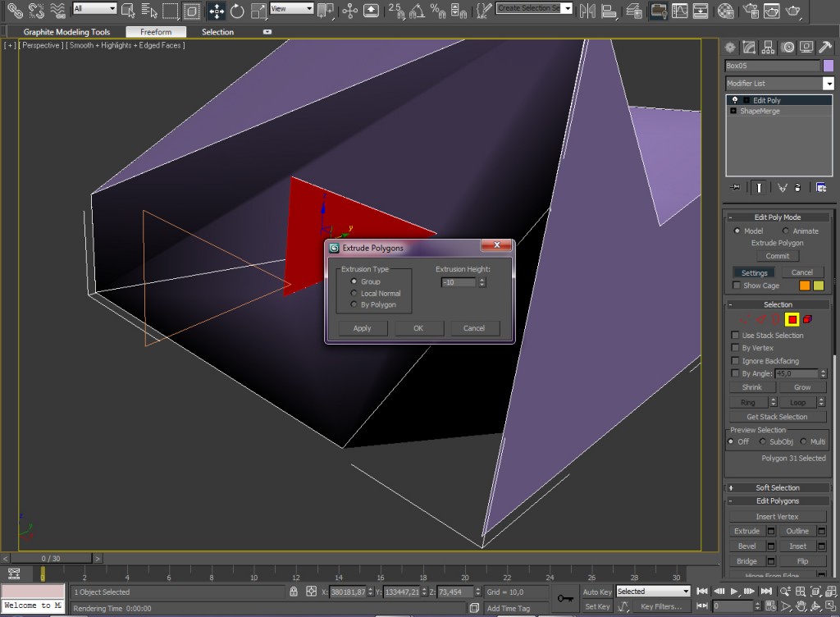This screenshot has width=840, height=617.
Task: Open the Graphite Modeling Tools tab
Action: coord(66,32)
